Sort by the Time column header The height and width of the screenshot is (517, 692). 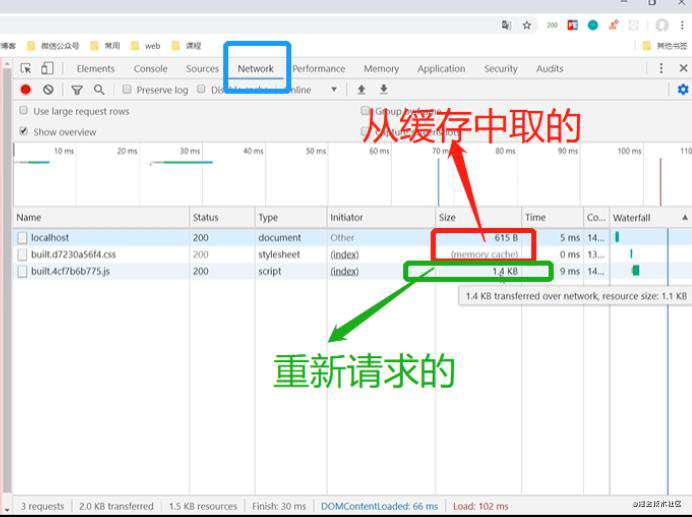point(552,217)
